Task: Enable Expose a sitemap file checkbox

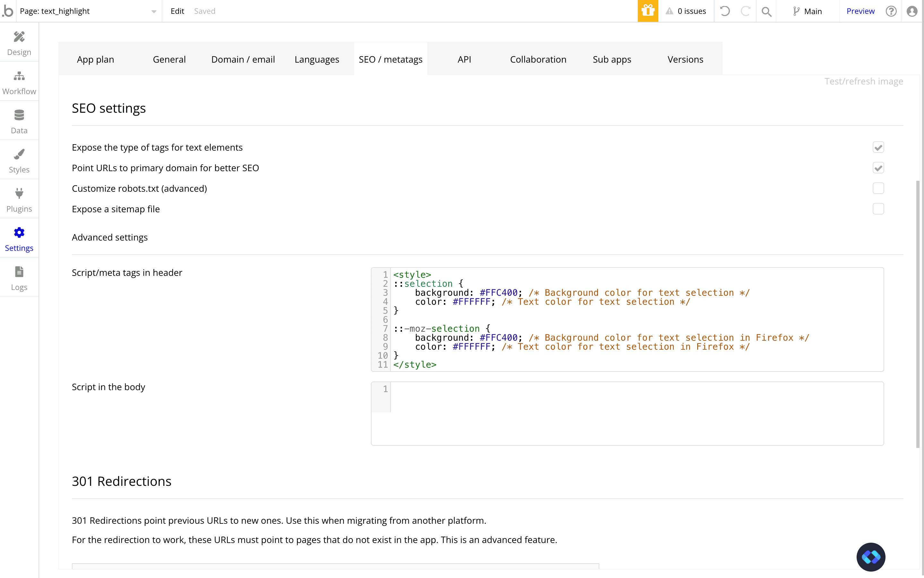Action: 878,209
